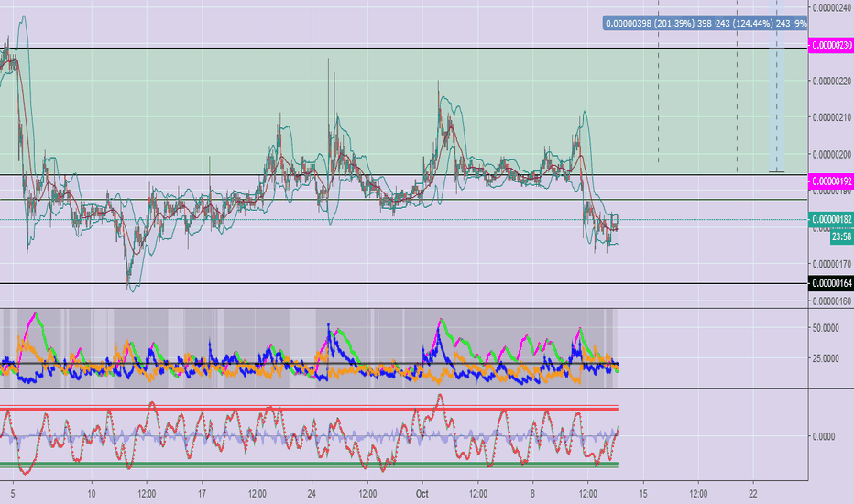Click 0.00000170 on the price axis
This screenshot has height=504, width=854.
(832, 264)
